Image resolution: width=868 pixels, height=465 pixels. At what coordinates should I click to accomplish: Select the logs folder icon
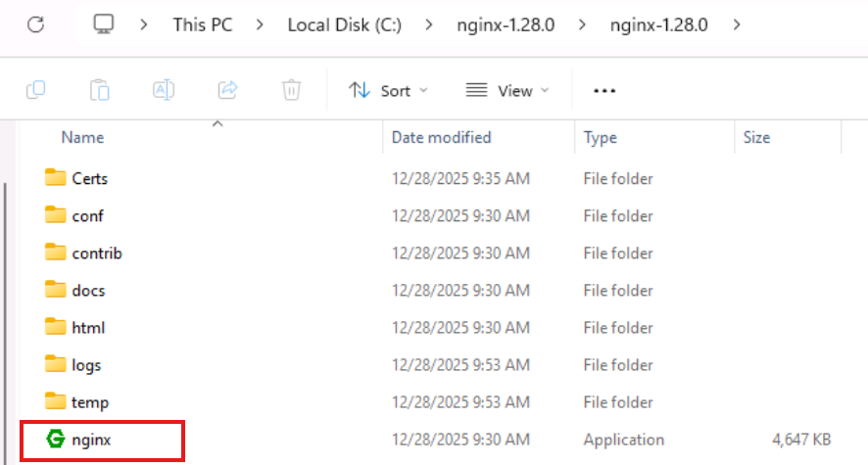point(56,364)
